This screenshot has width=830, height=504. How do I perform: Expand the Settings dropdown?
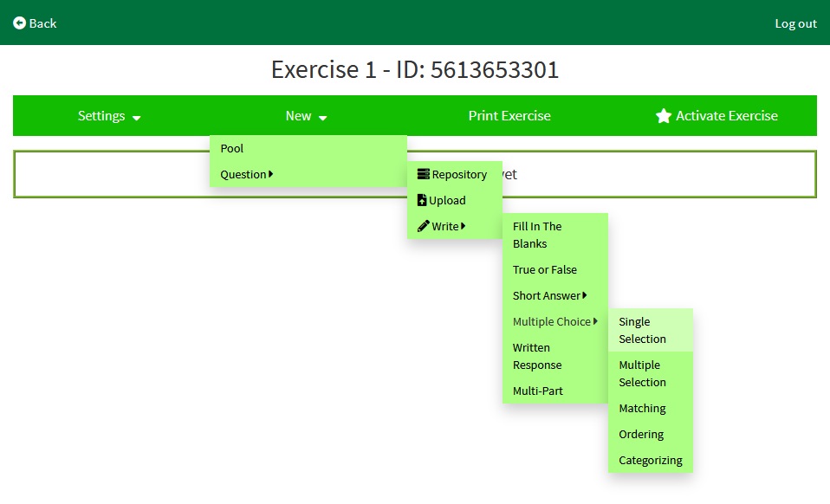pos(109,116)
